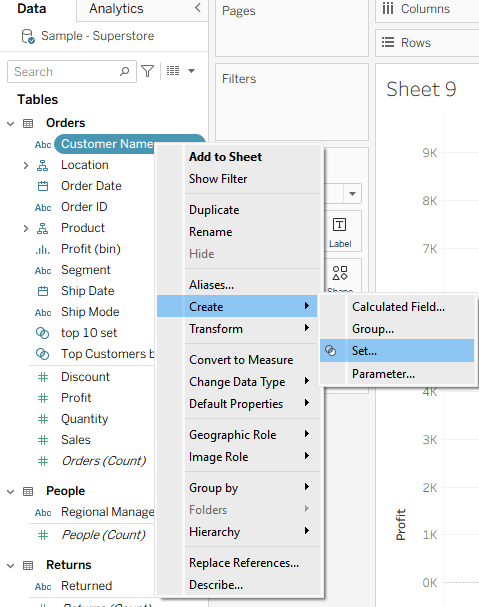Select Duplicate in the context menu
Screen dimensions: 479x607
[237, 210]
